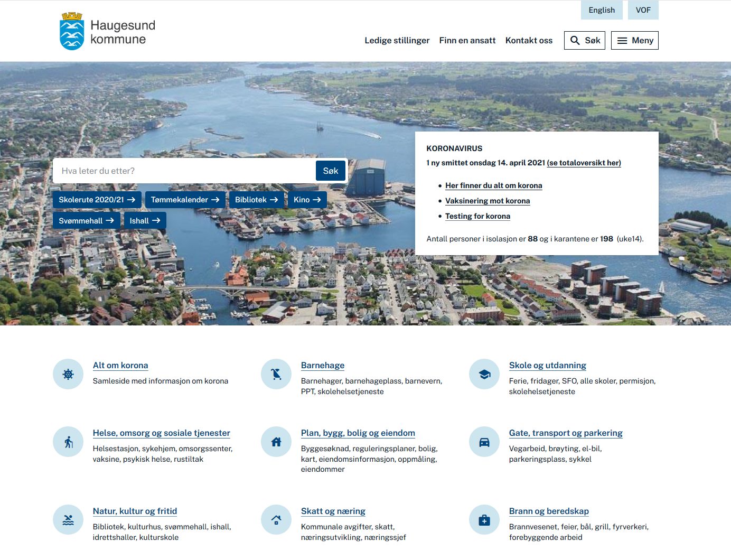Open the 'se totaloversikt her' link

click(x=584, y=163)
